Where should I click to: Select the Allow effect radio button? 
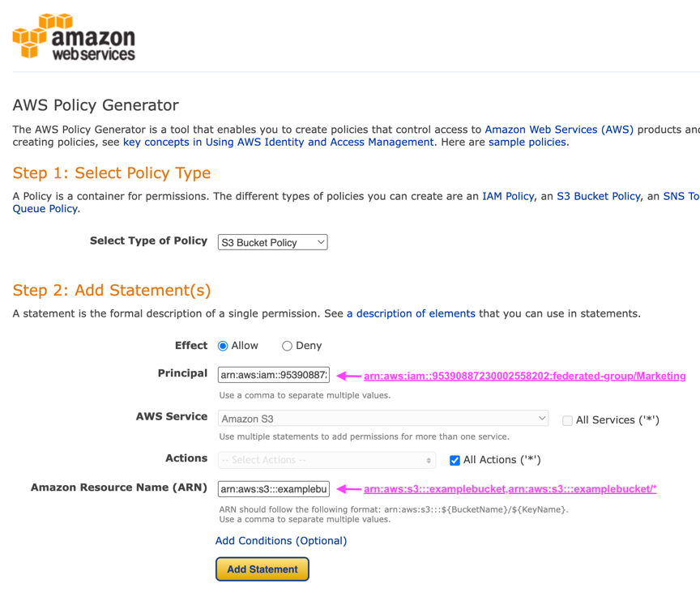pos(223,346)
